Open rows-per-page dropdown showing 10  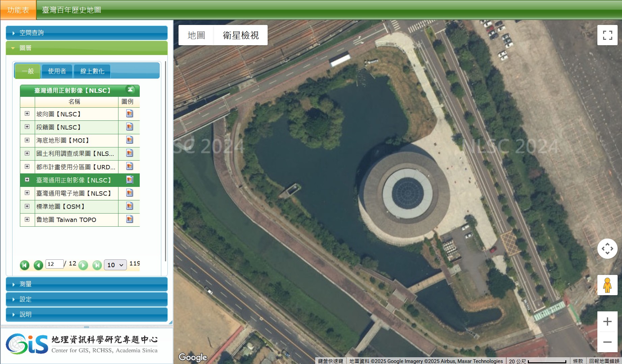click(115, 265)
